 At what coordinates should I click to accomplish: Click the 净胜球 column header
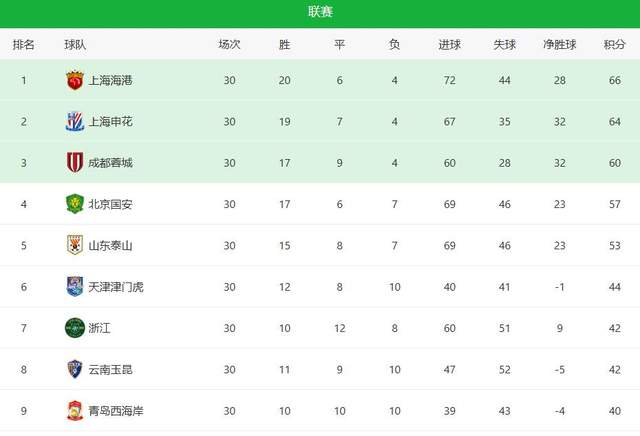tap(560, 44)
